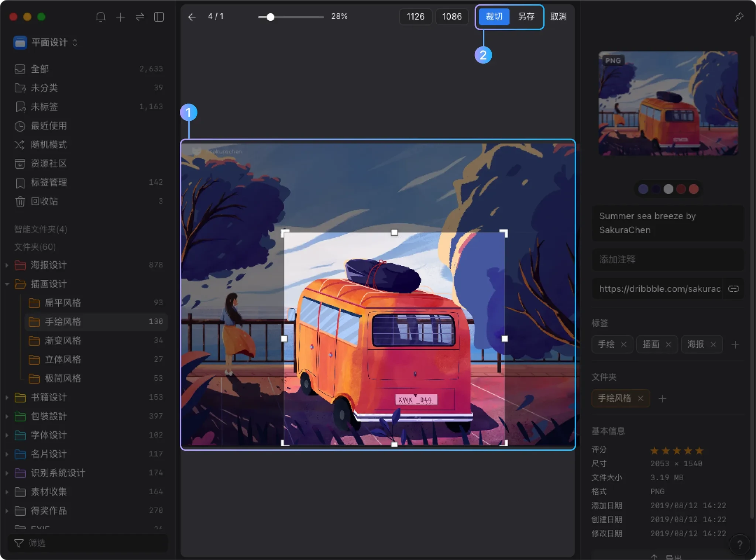Click the pin icon in inspector

point(739,17)
